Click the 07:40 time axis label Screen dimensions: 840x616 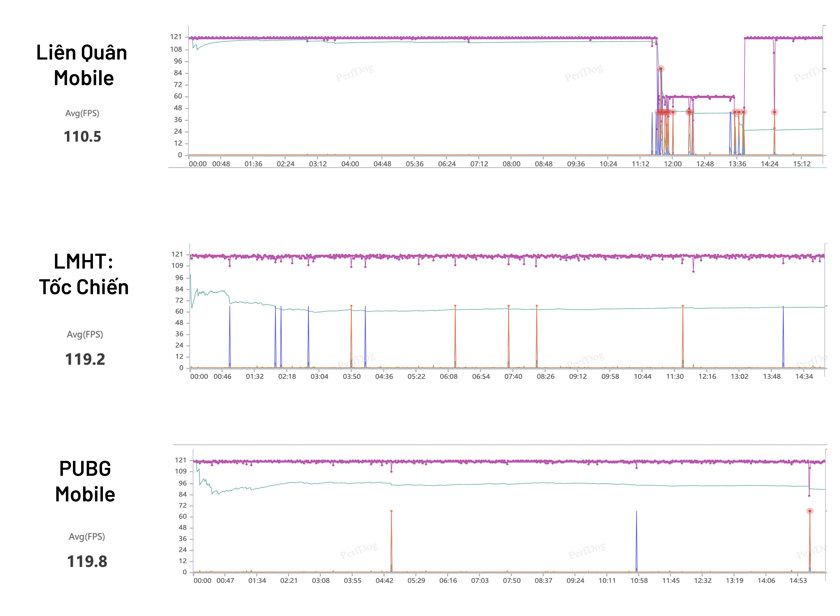click(513, 377)
